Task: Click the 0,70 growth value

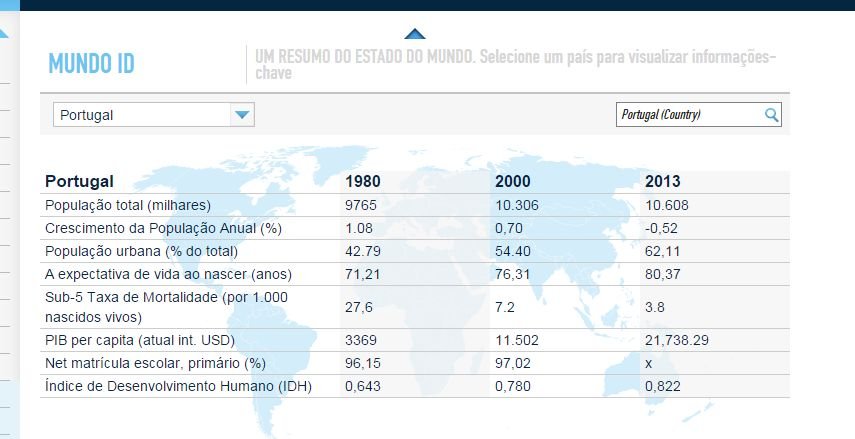Action: pyautogui.click(x=508, y=228)
